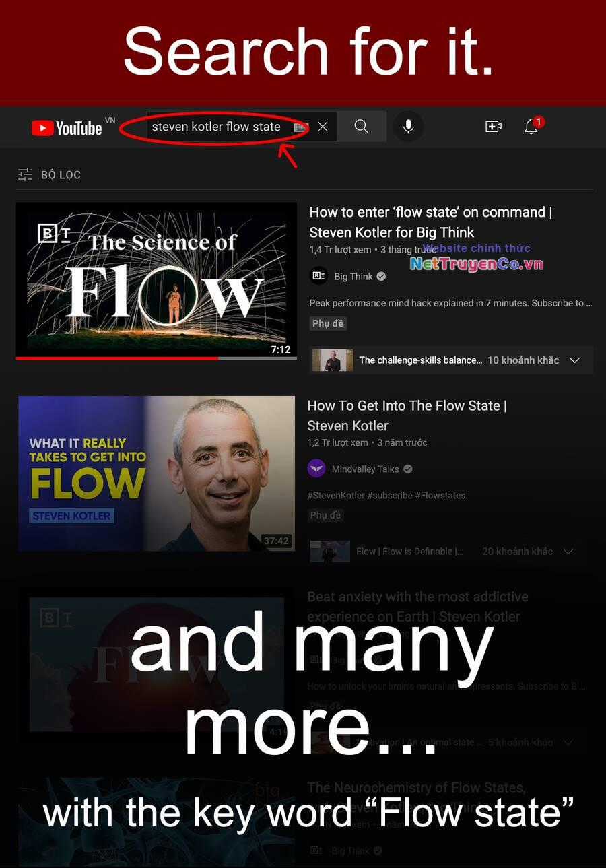Click the Big Think channel avatar icon

click(x=318, y=276)
